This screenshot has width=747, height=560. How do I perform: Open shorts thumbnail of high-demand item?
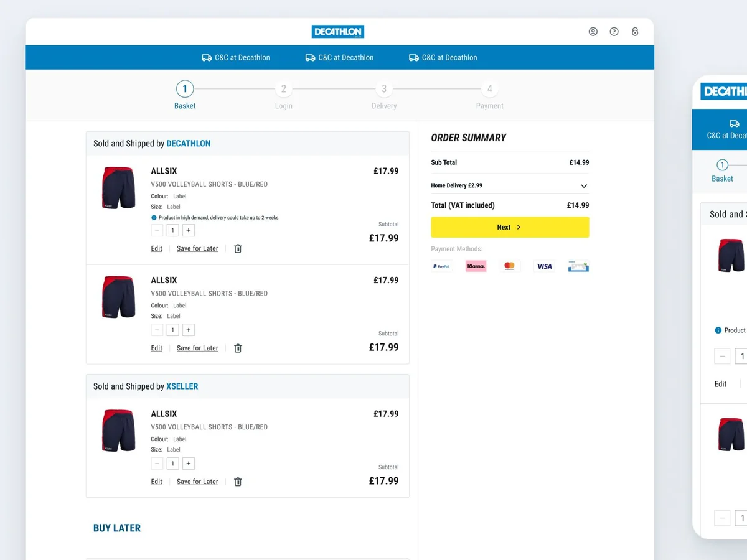[x=118, y=187]
